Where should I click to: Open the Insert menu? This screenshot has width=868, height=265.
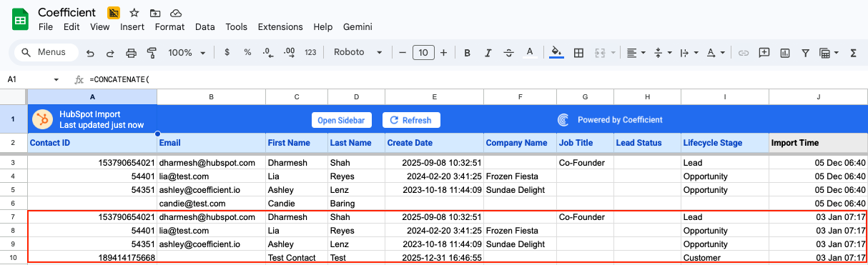coord(132,27)
